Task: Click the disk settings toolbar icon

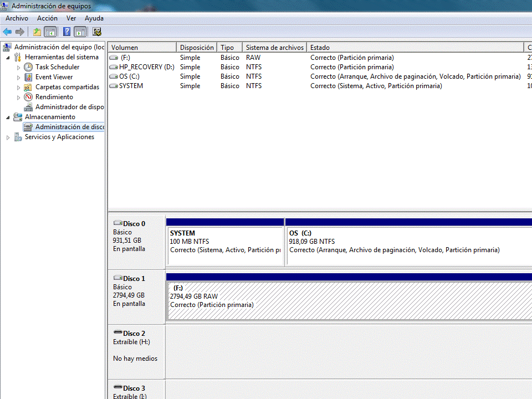Action: [97, 32]
